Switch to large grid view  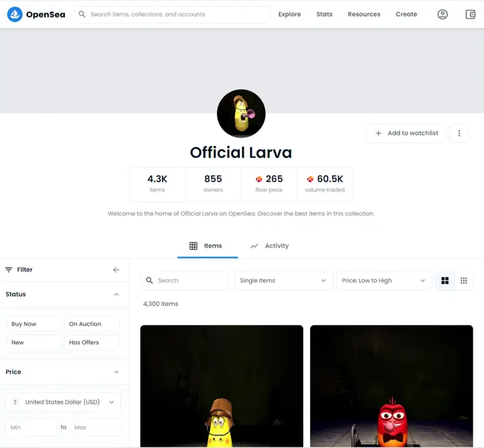(x=445, y=280)
